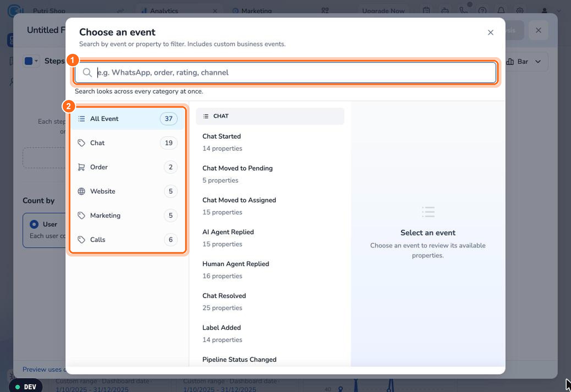Choose the Human Agent Replied event
571x392 pixels.
coord(270,270)
